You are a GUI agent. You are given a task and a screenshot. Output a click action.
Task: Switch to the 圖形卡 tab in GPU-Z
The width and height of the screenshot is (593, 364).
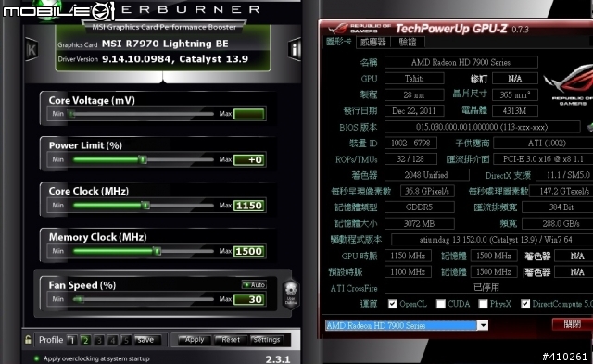point(338,42)
